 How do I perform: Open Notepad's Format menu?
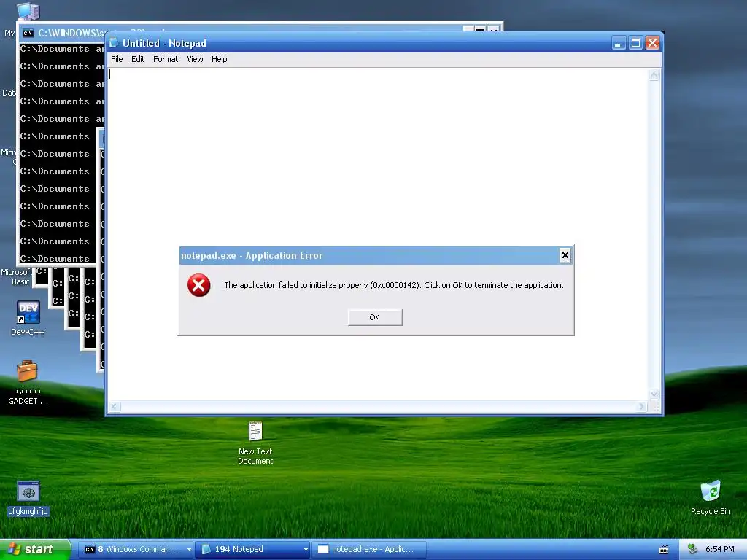click(166, 59)
